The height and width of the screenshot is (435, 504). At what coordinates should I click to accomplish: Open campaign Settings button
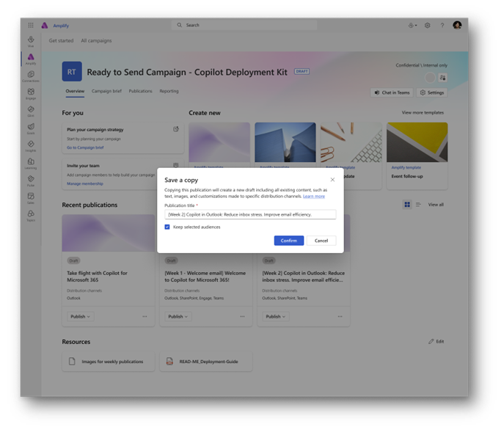[431, 92]
